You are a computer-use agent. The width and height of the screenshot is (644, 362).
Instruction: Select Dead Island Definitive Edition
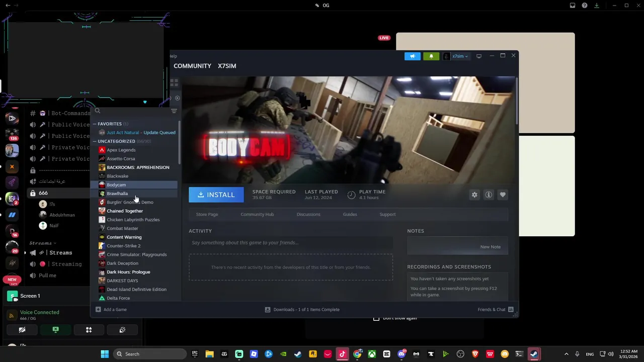(137, 290)
